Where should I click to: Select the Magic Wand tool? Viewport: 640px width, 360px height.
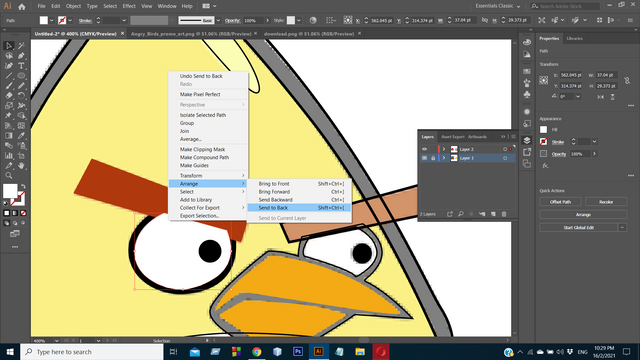[x=21, y=46]
